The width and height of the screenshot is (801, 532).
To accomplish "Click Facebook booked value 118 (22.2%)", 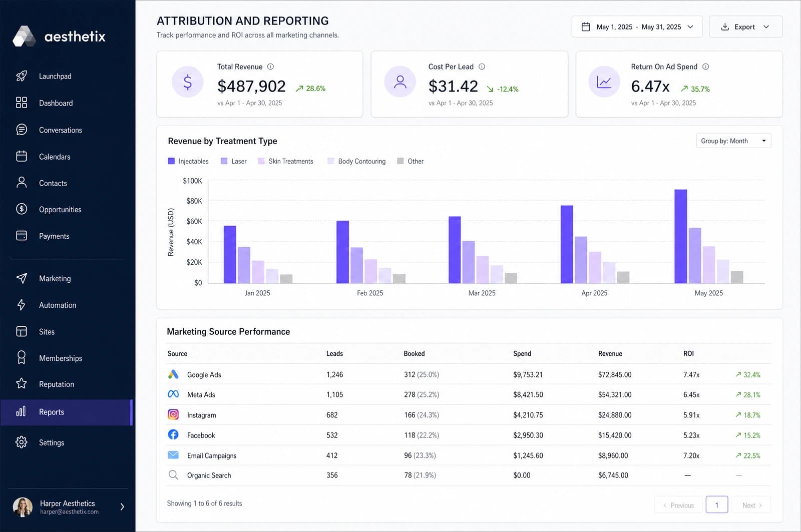I will click(x=422, y=435).
